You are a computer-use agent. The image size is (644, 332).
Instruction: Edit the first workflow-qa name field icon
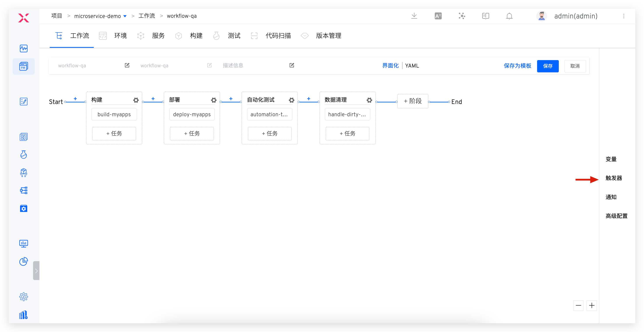(x=127, y=65)
